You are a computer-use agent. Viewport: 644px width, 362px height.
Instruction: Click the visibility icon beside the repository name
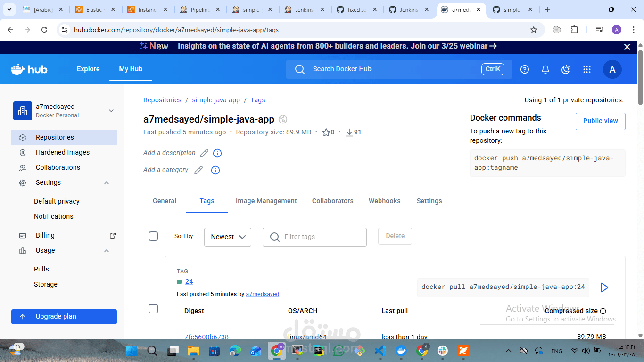283,119
